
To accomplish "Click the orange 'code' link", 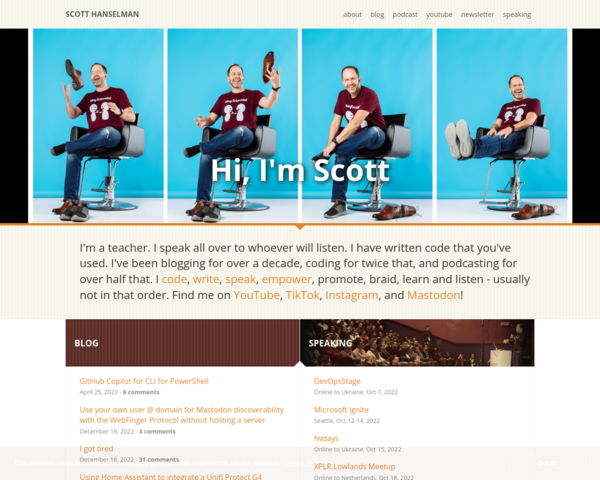I will 174,279.
